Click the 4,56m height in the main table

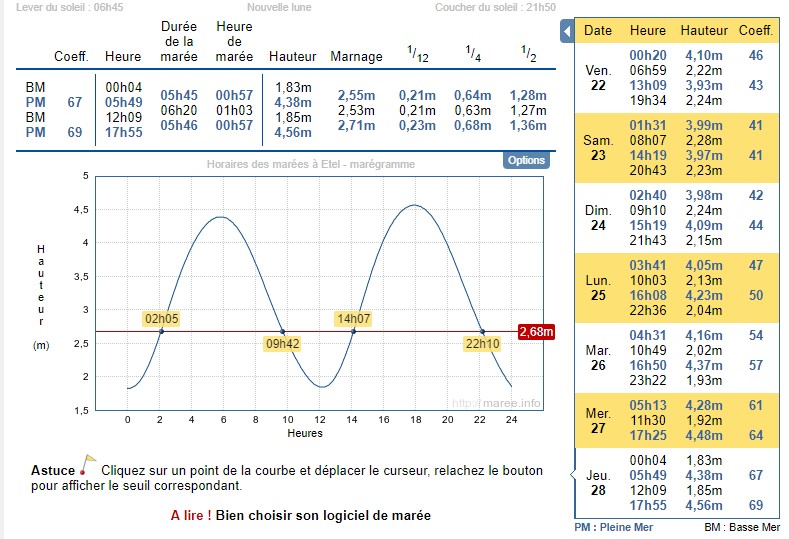293,132
